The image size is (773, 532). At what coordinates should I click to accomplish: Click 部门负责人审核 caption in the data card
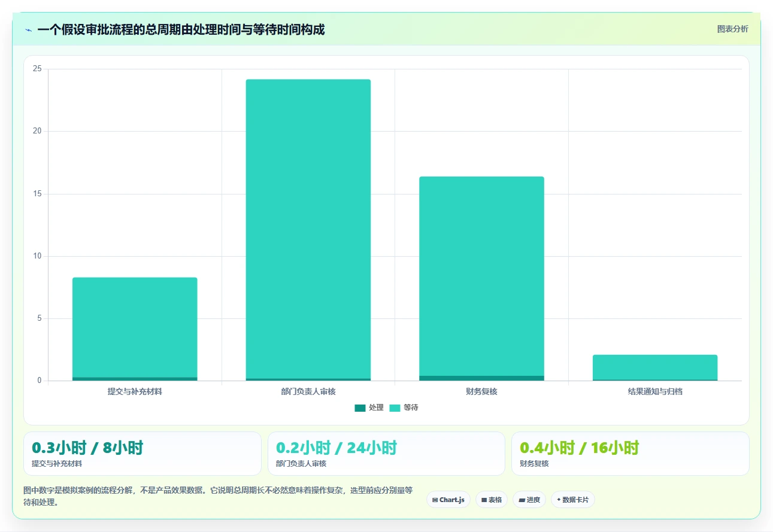click(301, 464)
